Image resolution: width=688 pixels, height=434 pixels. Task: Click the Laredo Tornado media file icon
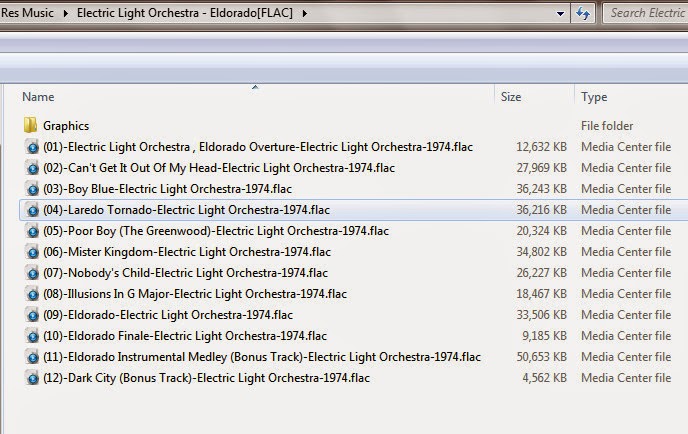33,210
